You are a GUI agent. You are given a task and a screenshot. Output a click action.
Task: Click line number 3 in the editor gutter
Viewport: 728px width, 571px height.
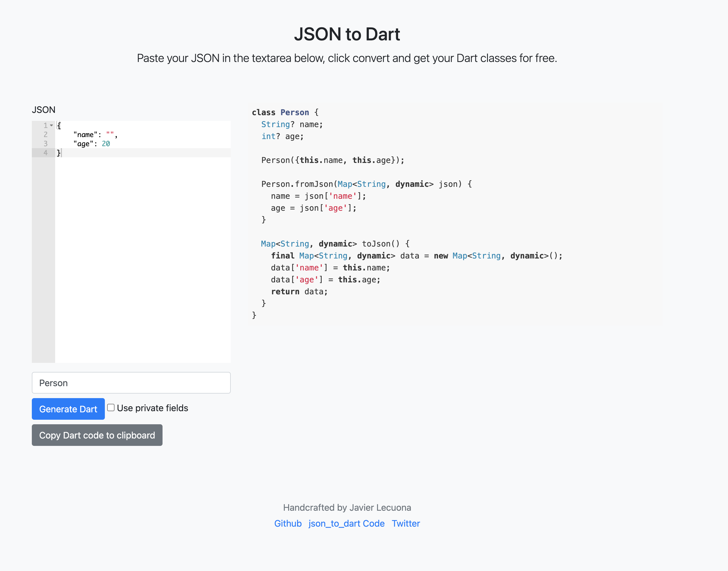(x=45, y=144)
